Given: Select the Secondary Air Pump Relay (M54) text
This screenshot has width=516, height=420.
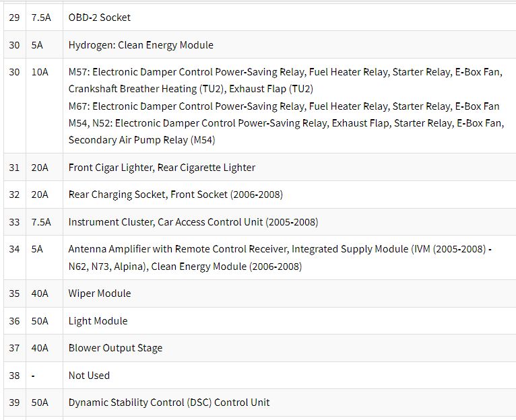Looking at the screenshot, I should (x=142, y=140).
